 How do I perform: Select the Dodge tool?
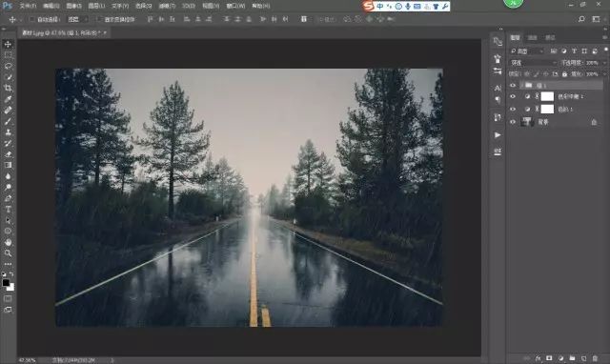(8, 187)
